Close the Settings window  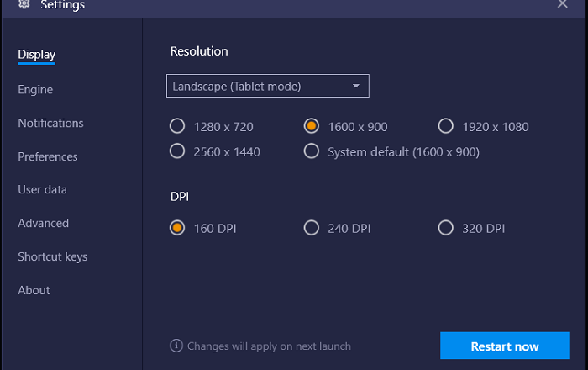point(563,4)
